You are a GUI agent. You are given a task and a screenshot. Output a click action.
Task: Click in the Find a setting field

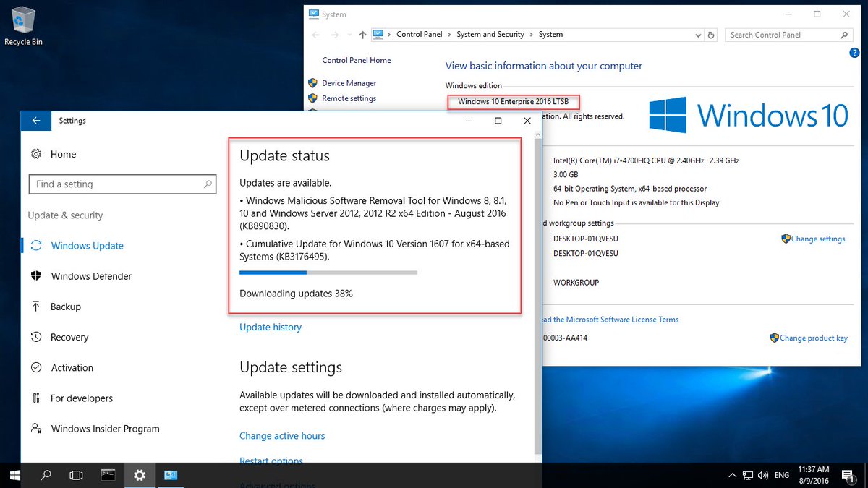click(x=122, y=184)
